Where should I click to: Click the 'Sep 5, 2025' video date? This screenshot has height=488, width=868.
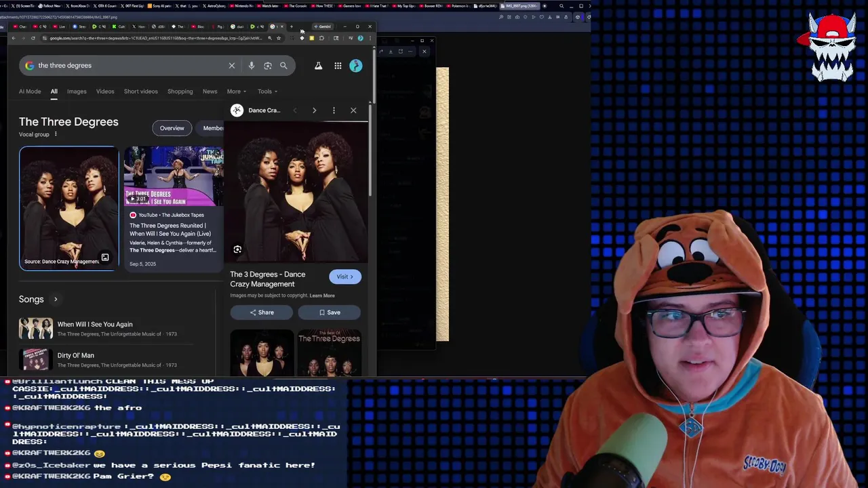(142, 264)
